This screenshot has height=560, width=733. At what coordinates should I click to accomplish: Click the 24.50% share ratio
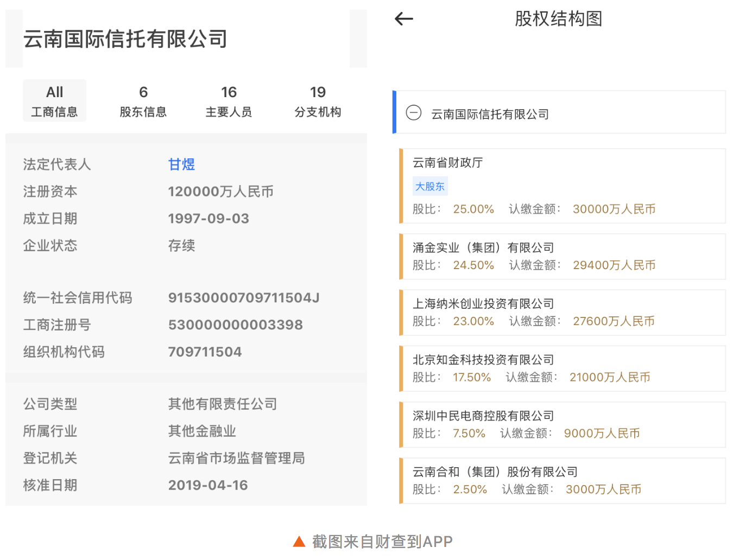pos(473,265)
